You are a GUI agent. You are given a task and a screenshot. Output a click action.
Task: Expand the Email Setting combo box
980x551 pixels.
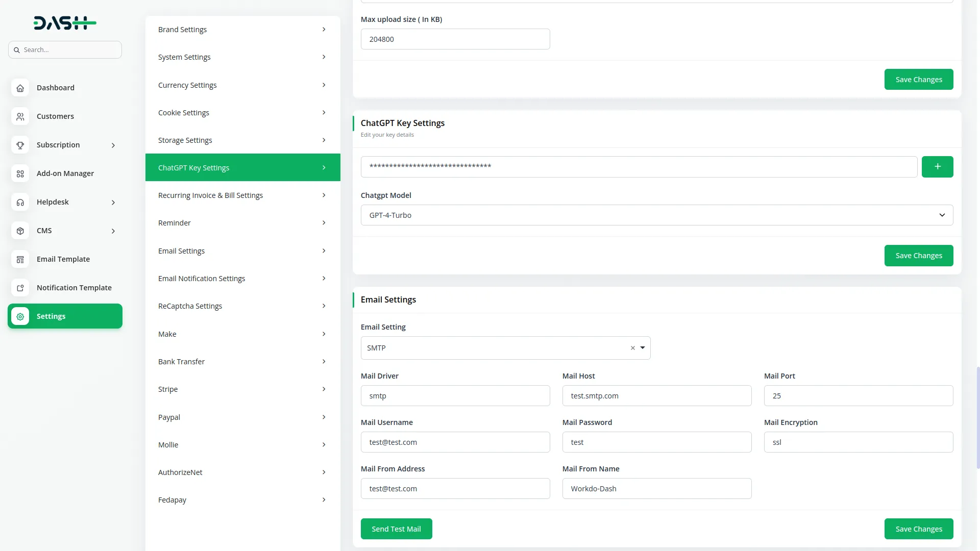[642, 347]
